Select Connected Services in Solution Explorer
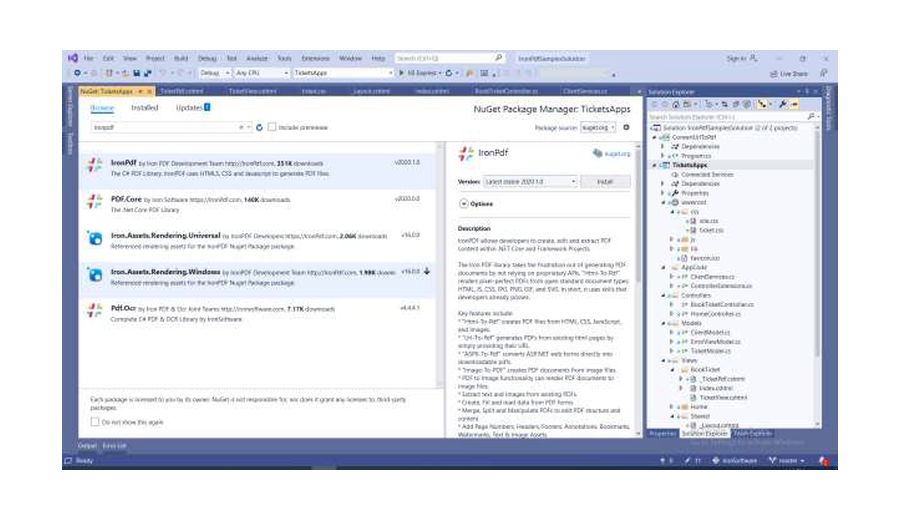900x520 pixels. (707, 174)
